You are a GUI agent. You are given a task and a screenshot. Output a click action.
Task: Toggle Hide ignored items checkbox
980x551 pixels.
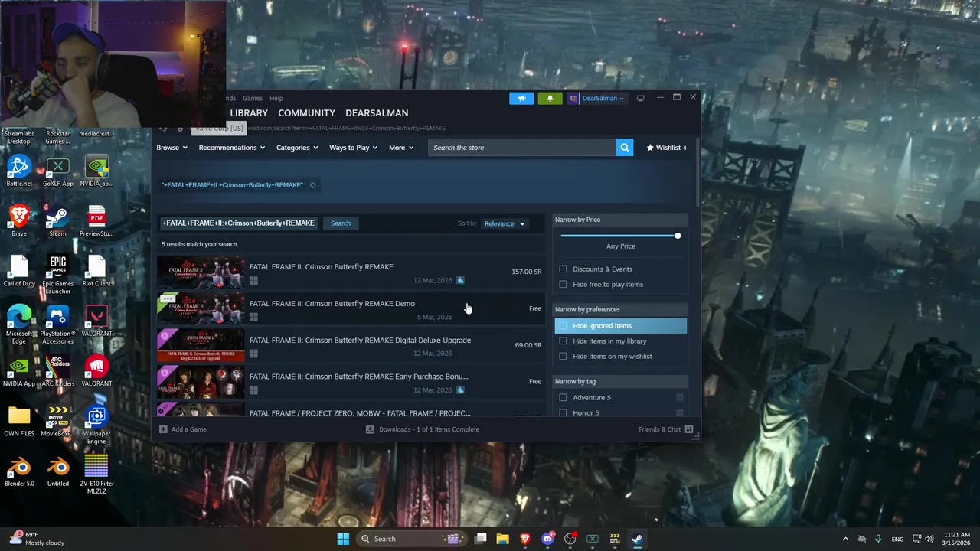pos(563,326)
